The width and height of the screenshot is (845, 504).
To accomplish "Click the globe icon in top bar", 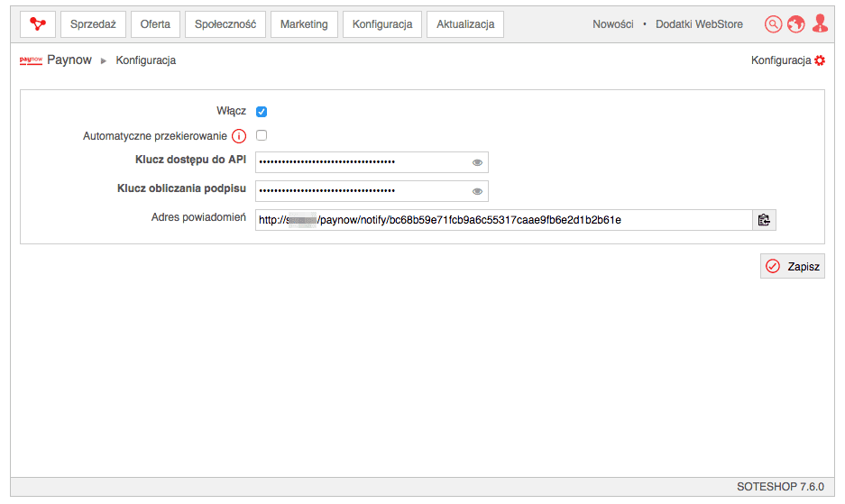I will coord(795,24).
